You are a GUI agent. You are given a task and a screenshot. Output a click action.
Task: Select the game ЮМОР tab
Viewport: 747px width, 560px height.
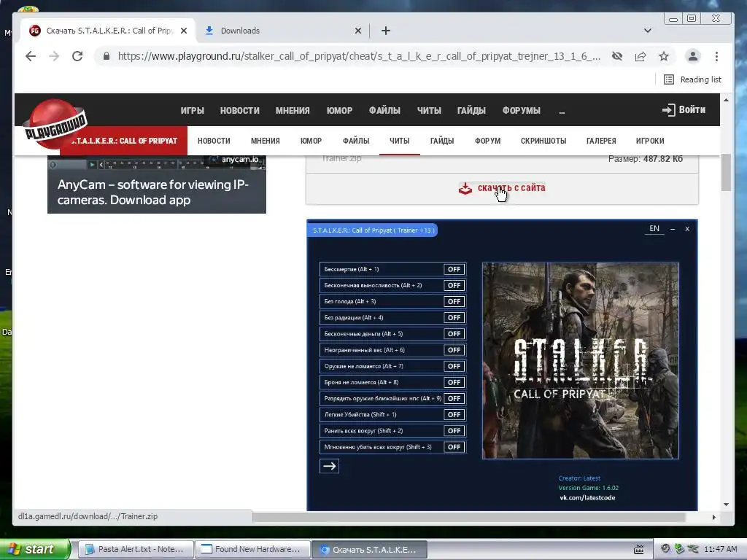pyautogui.click(x=311, y=141)
